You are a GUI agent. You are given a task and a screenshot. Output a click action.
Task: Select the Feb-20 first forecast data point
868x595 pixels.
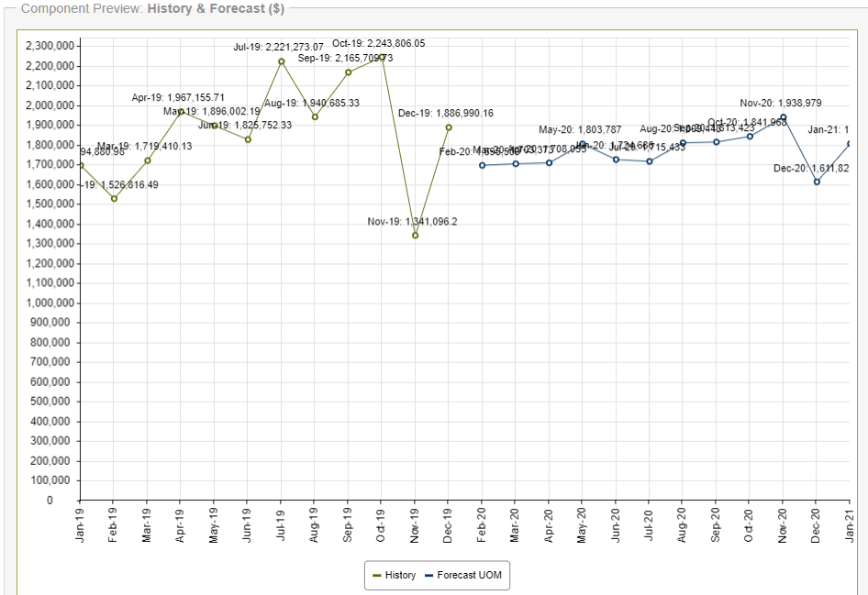tap(483, 165)
